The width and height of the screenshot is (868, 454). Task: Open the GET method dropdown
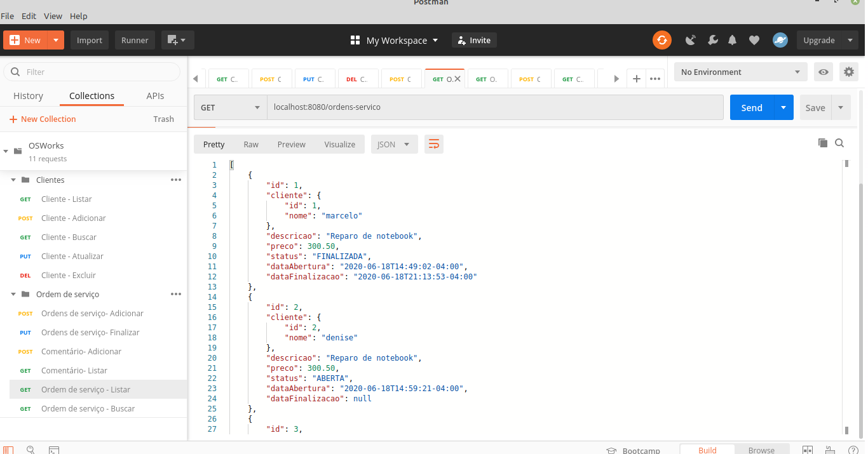(230, 107)
